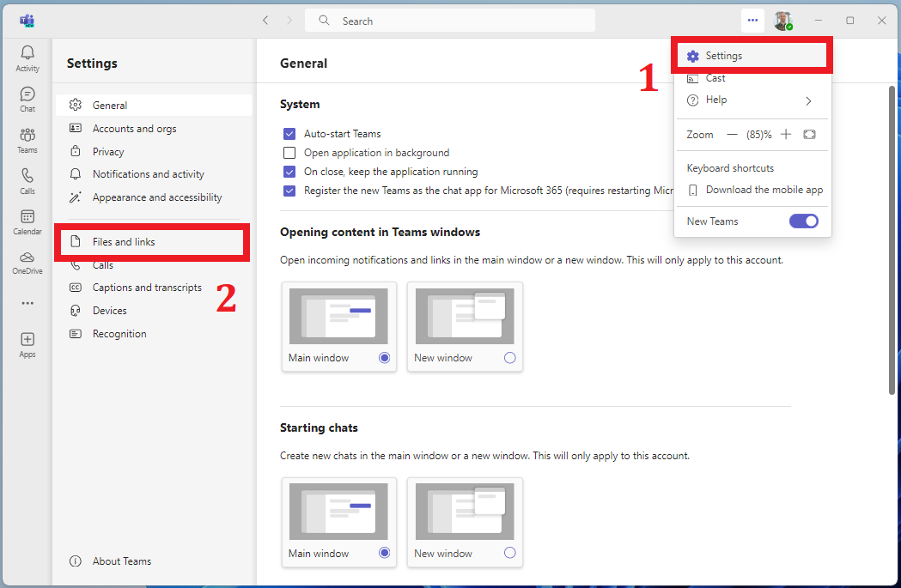Click New window thumbnail under Opening content
The height and width of the screenshot is (588, 901).
click(x=465, y=317)
